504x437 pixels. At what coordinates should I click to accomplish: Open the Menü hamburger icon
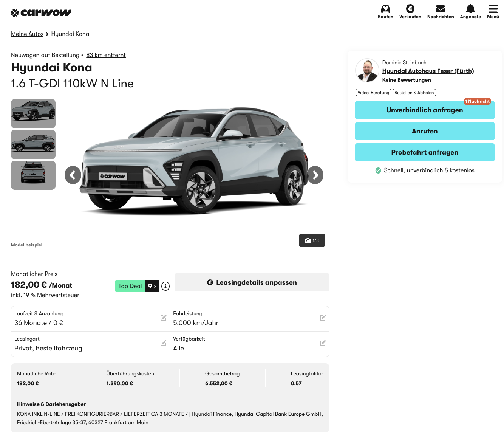493,9
